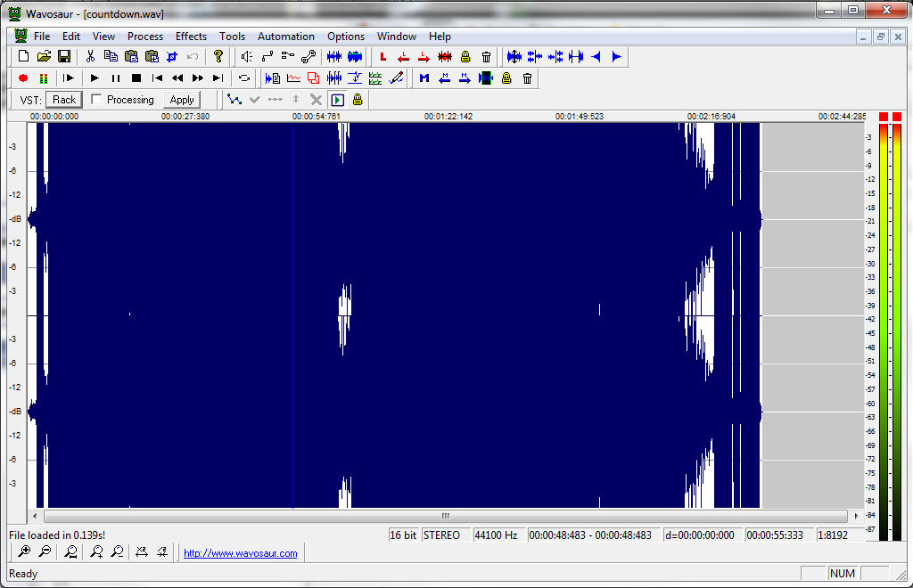Viewport: 913px width, 588px height.
Task: Open help with the yellow question mark icon
Action: [218, 56]
